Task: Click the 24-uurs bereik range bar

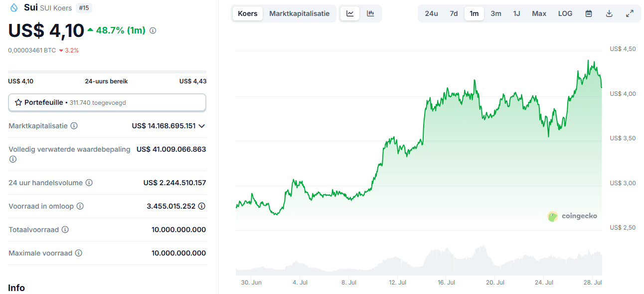Action: coord(107,72)
